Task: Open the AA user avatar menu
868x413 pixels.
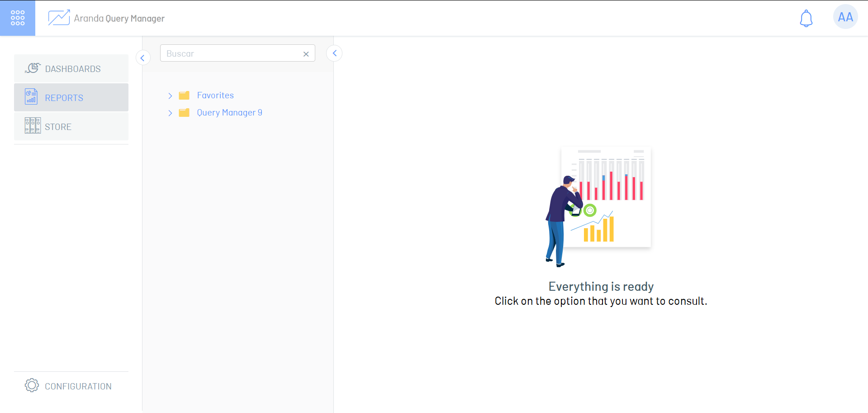Action: pos(845,17)
